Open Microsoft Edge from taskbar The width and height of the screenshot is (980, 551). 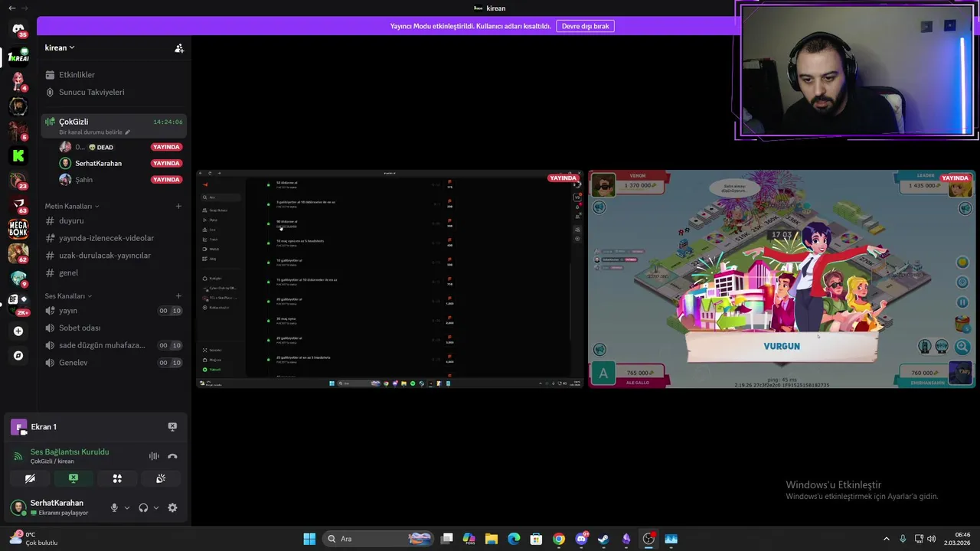click(x=514, y=539)
